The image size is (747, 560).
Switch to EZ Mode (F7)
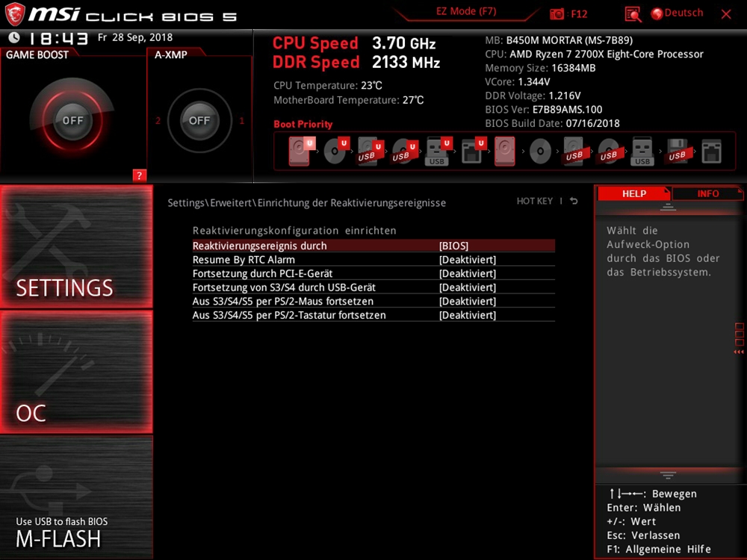(466, 11)
